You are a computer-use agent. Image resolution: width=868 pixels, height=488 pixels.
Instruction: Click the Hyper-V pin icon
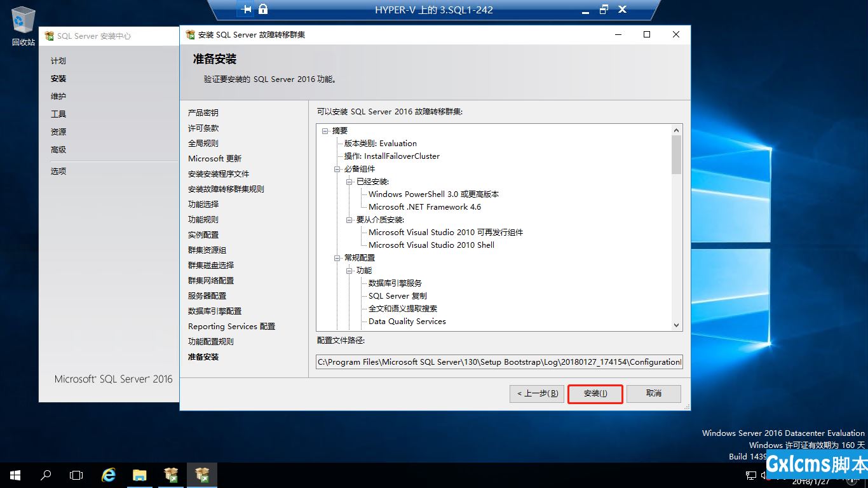[246, 9]
